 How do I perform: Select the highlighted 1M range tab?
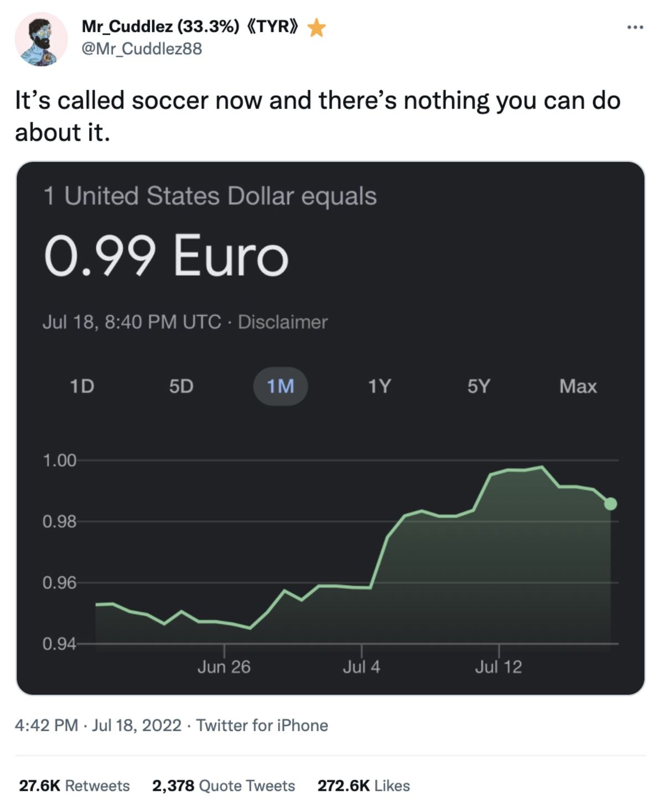click(281, 386)
